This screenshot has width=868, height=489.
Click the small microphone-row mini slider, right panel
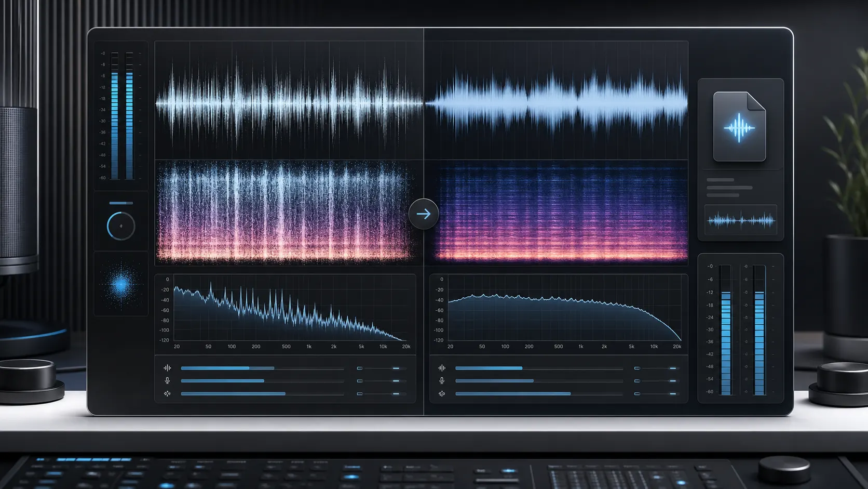pyautogui.click(x=657, y=381)
